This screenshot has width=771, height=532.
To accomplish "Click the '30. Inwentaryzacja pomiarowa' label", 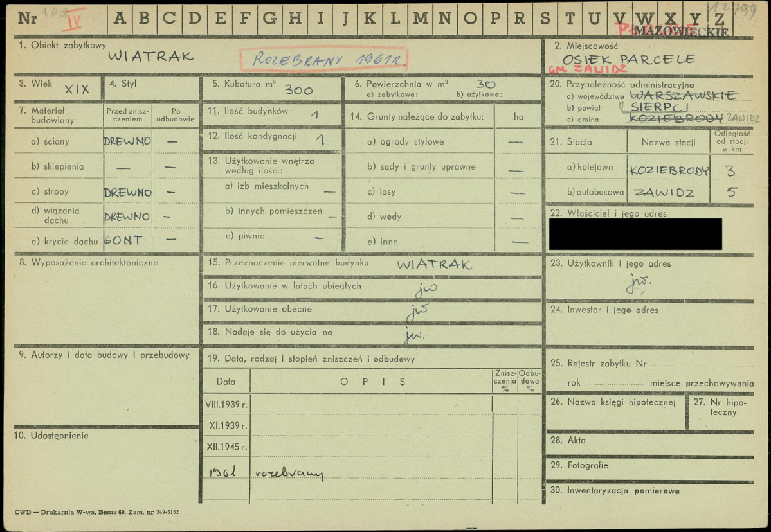I will 615,491.
